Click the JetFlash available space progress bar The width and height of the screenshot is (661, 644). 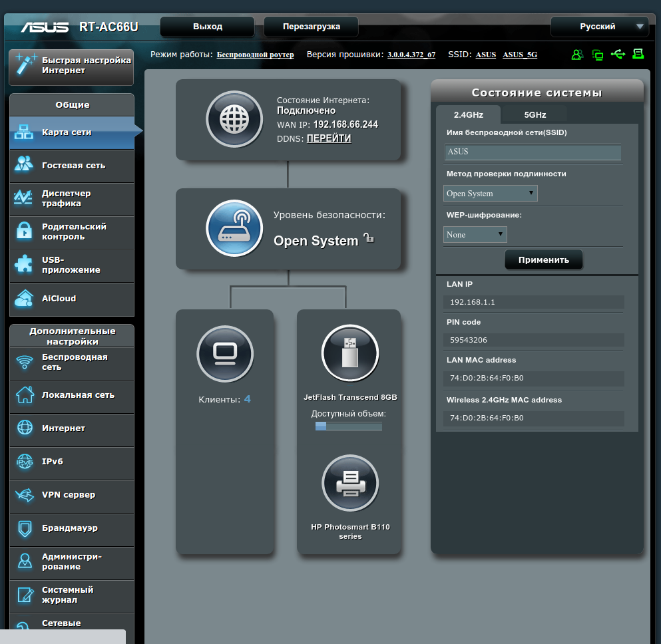point(349,426)
